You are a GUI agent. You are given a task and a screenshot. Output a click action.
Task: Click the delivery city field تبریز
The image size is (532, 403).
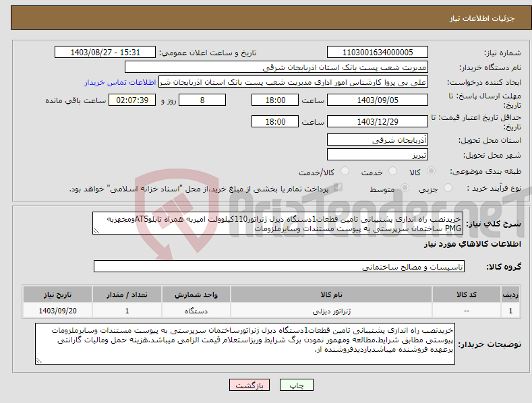click(x=378, y=155)
